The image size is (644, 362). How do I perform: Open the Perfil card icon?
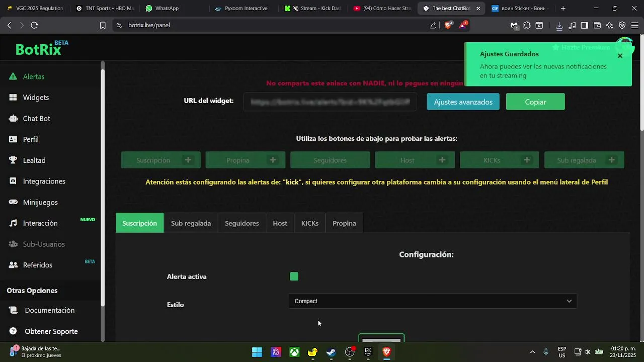coord(13,139)
